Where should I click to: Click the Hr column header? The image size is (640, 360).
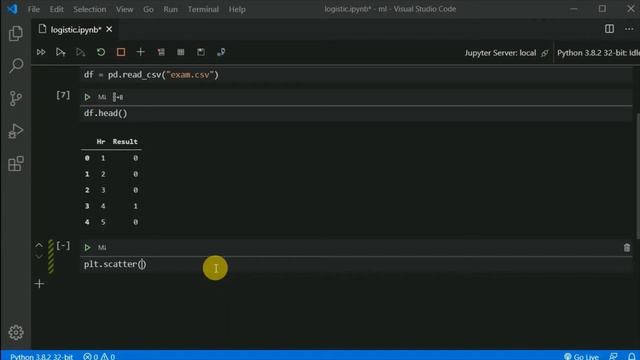click(101, 142)
